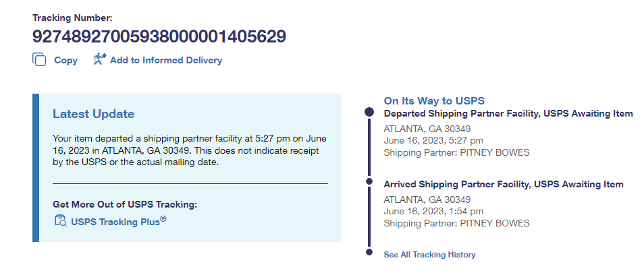
Task: Click the USPS Tracking Plus magnifier icon
Action: [x=60, y=220]
